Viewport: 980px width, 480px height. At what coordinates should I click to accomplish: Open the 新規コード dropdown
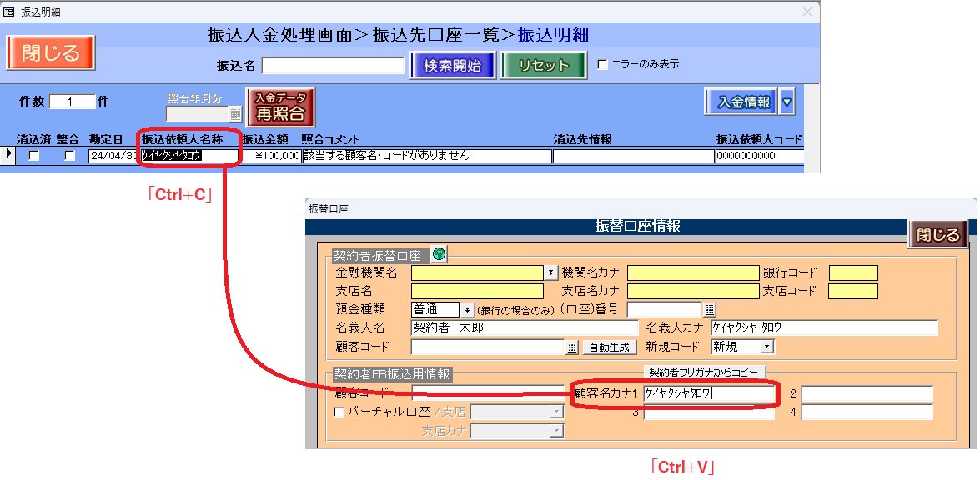pos(766,346)
